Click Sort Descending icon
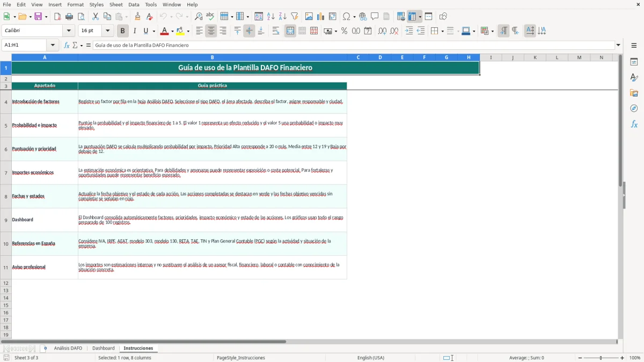Image resolution: width=644 pixels, height=362 pixels. tap(283, 17)
